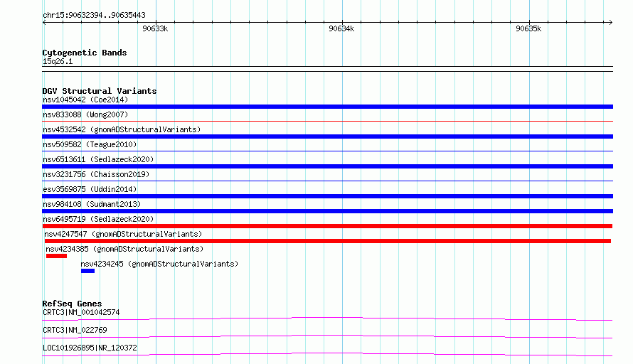The height and width of the screenshot is (364, 633).
Task: Click the magenta line for CRTC3 NM_001042574
Action: (327, 318)
